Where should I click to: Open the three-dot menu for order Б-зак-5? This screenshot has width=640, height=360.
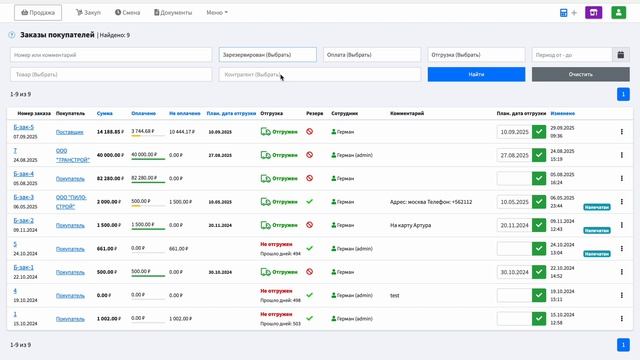[x=622, y=132]
